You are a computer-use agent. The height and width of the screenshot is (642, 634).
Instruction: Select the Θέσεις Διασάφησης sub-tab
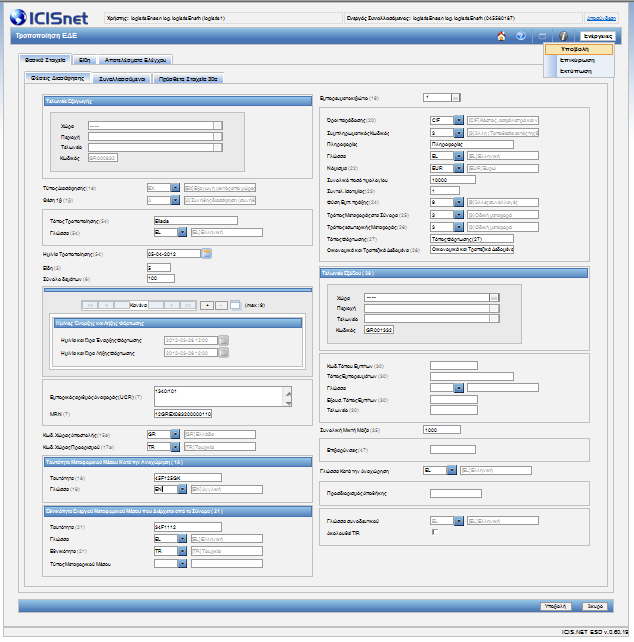pos(58,78)
